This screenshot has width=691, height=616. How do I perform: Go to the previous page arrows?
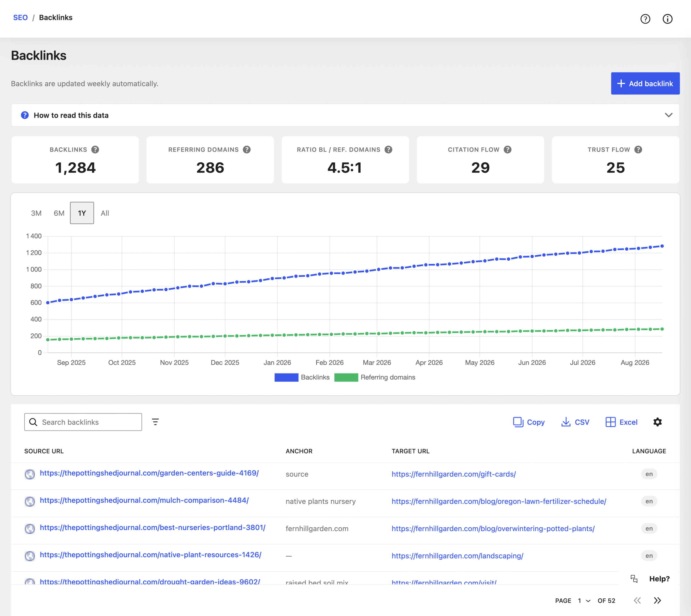pyautogui.click(x=637, y=600)
